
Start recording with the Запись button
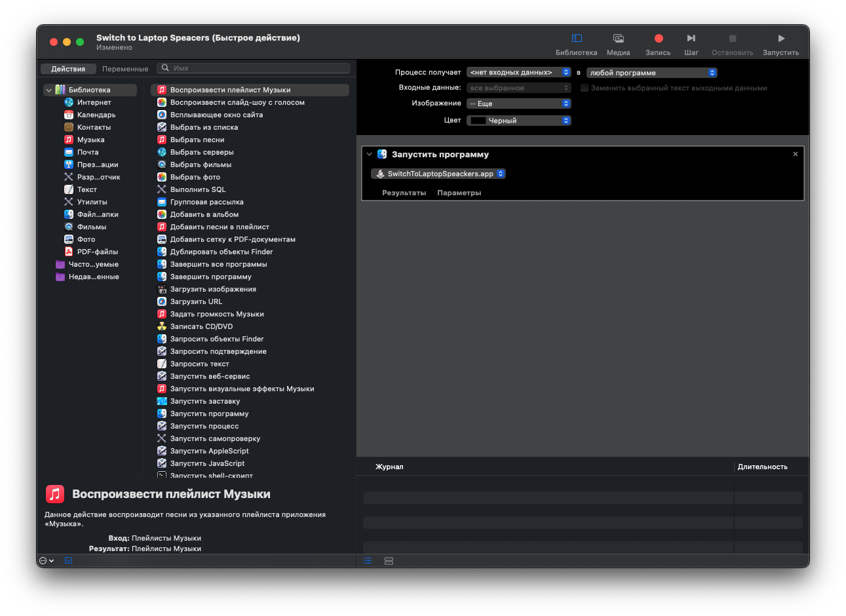click(658, 45)
